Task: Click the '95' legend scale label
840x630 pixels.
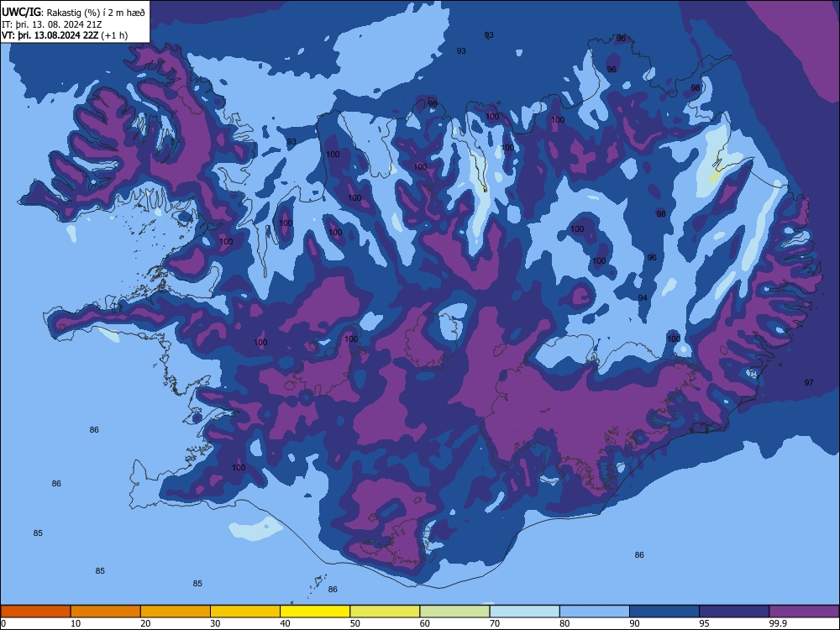Action: point(704,623)
